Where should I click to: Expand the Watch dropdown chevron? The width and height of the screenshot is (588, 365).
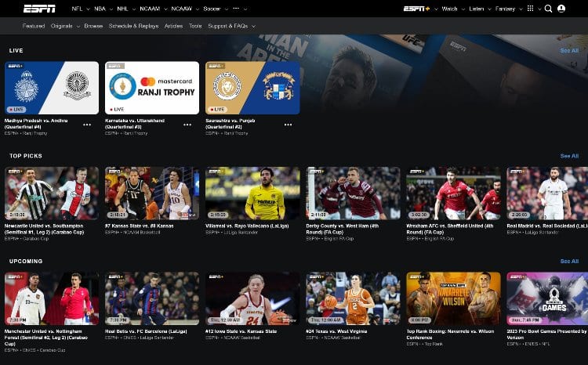coord(463,9)
